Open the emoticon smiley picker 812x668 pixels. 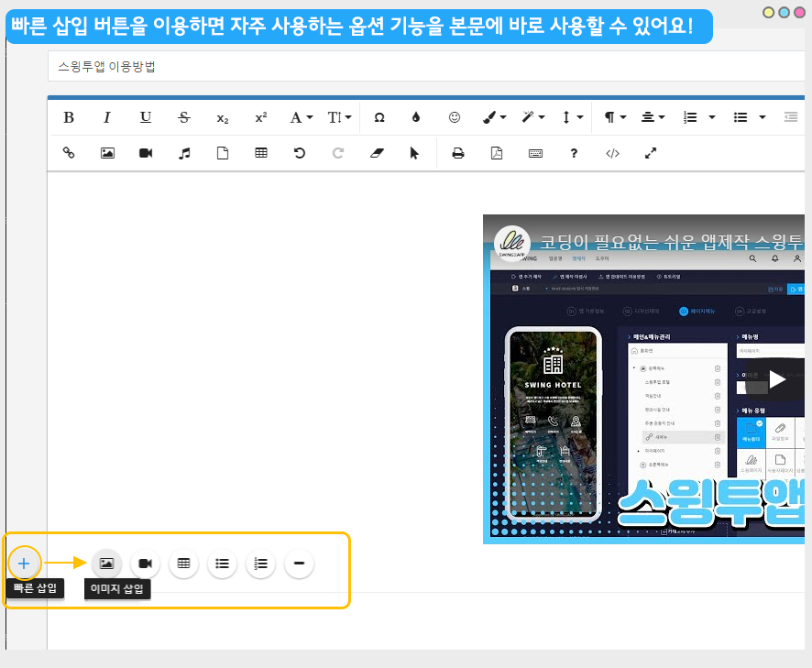pos(455,117)
